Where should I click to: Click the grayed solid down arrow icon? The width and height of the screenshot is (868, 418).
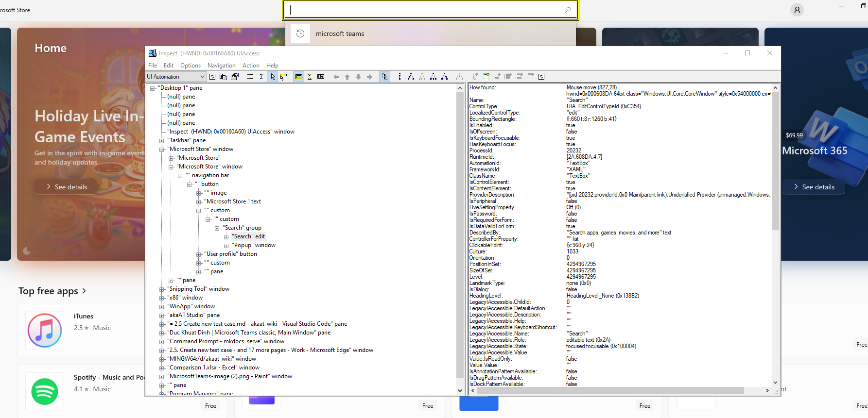coord(358,77)
